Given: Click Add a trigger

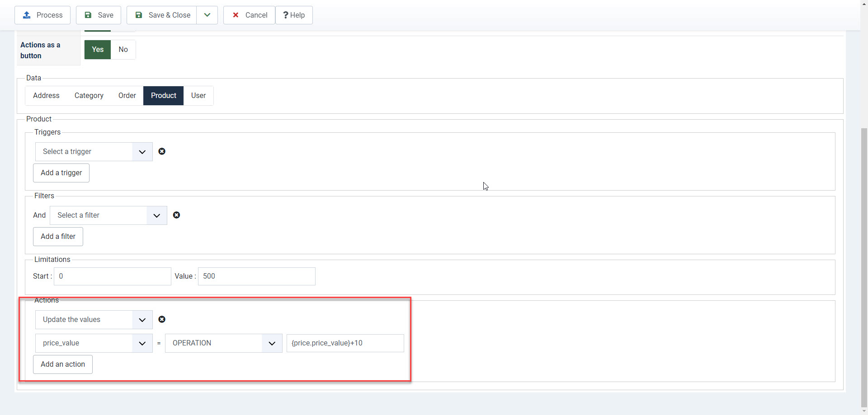Looking at the screenshot, I should tap(61, 173).
